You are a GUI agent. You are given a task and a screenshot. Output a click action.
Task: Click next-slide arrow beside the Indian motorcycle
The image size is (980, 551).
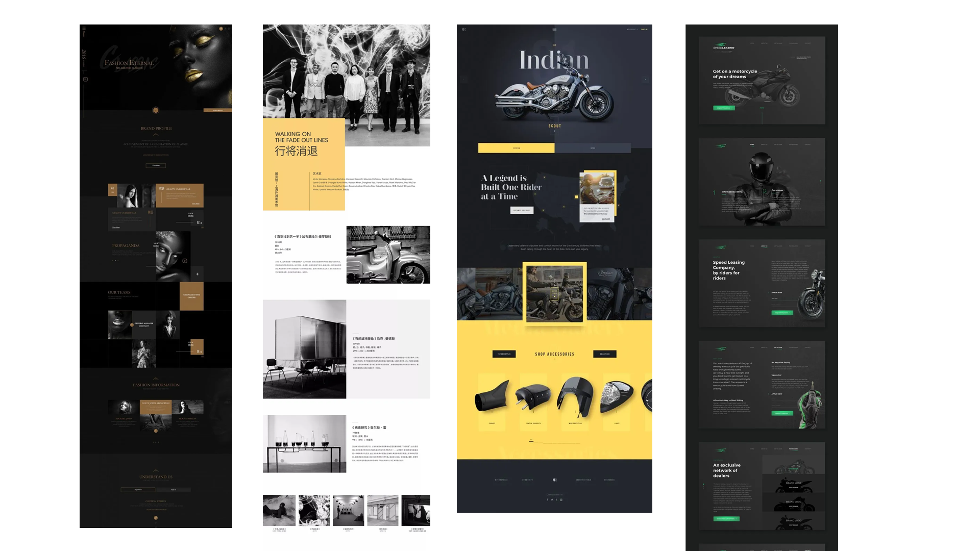click(645, 80)
